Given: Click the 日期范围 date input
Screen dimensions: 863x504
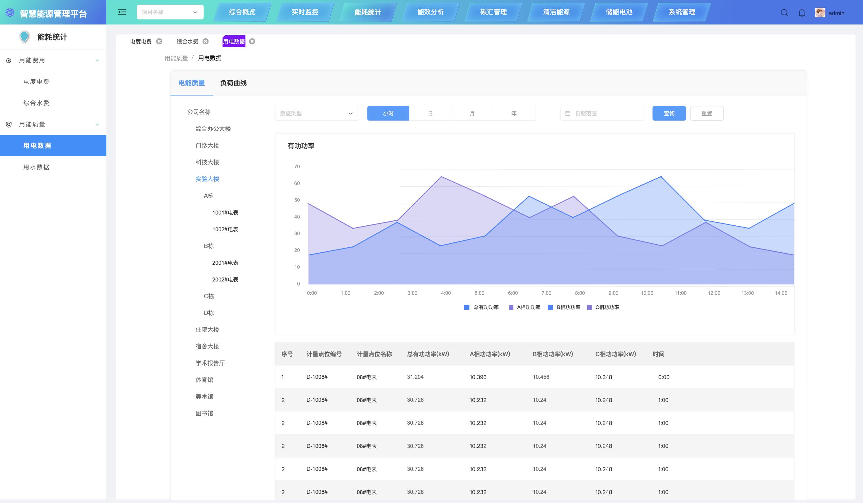Looking at the screenshot, I should pyautogui.click(x=602, y=113).
